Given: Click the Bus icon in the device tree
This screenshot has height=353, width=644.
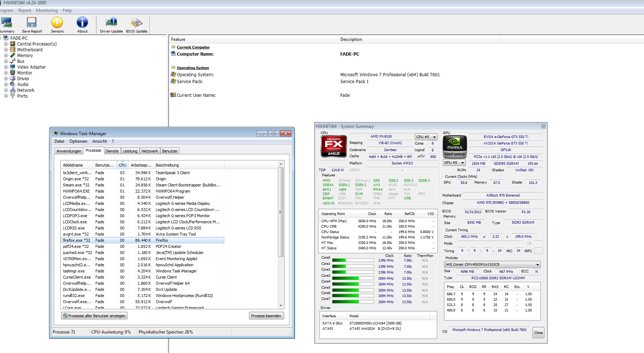Looking at the screenshot, I should coord(13,61).
